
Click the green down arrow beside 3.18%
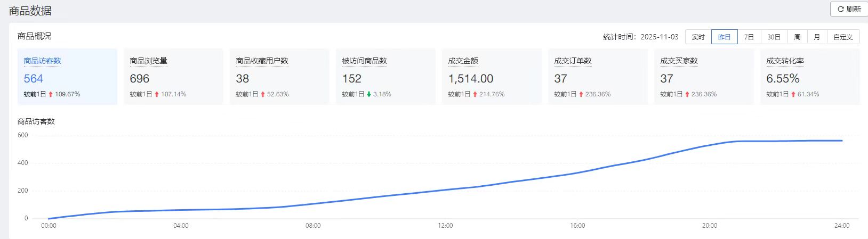(369, 94)
